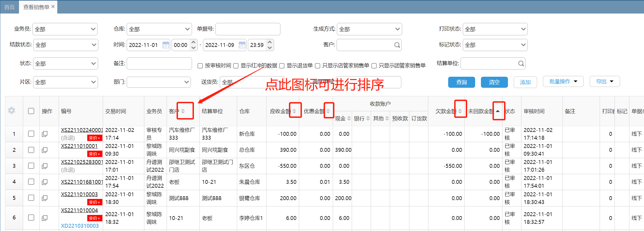The height and width of the screenshot is (231, 644).
Task: Enable 只显示团管家销售单 checkbox
Action: pos(374,66)
